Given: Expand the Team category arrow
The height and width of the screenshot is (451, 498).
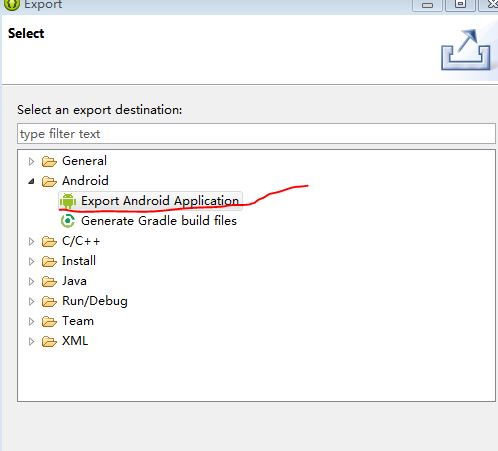Looking at the screenshot, I should coord(31,321).
